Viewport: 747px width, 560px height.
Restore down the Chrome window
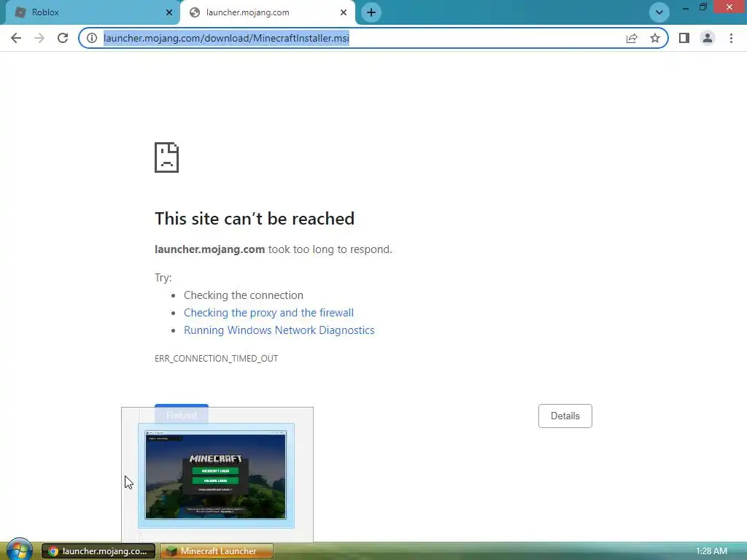click(703, 7)
